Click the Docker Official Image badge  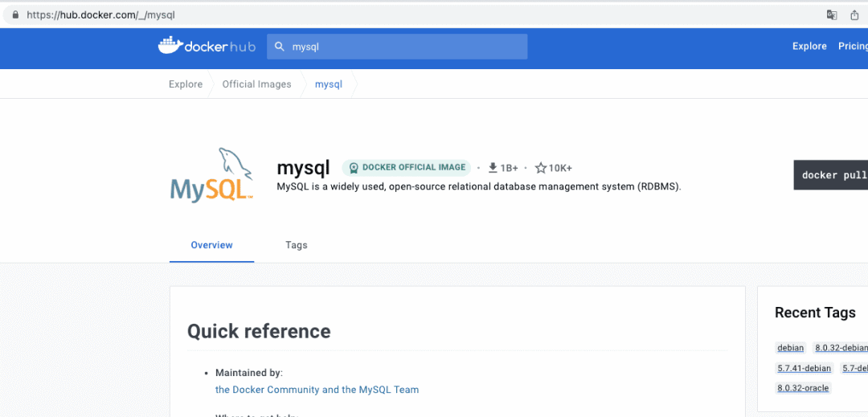tap(406, 168)
